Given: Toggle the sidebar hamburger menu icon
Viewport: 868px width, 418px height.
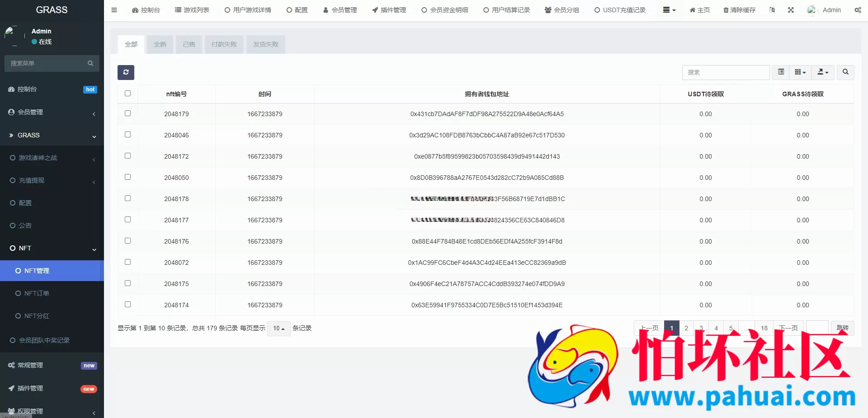Looking at the screenshot, I should tap(114, 10).
